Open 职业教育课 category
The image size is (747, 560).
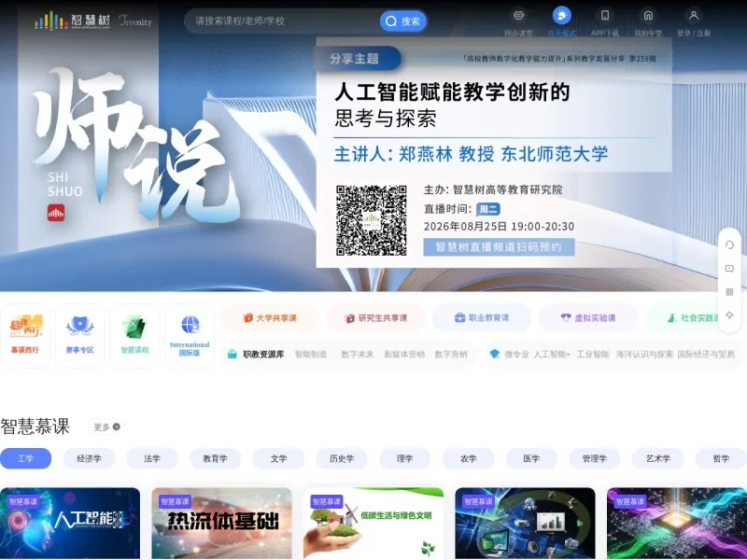(482, 318)
